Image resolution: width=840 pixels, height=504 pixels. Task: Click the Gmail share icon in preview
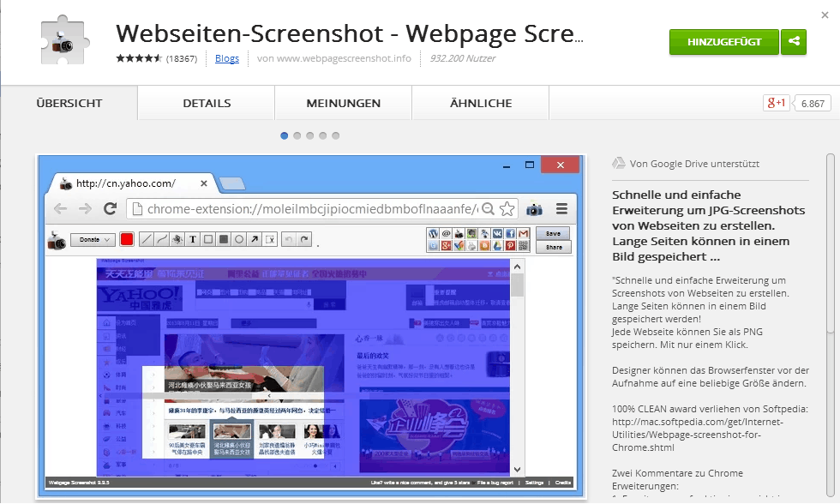[524, 233]
